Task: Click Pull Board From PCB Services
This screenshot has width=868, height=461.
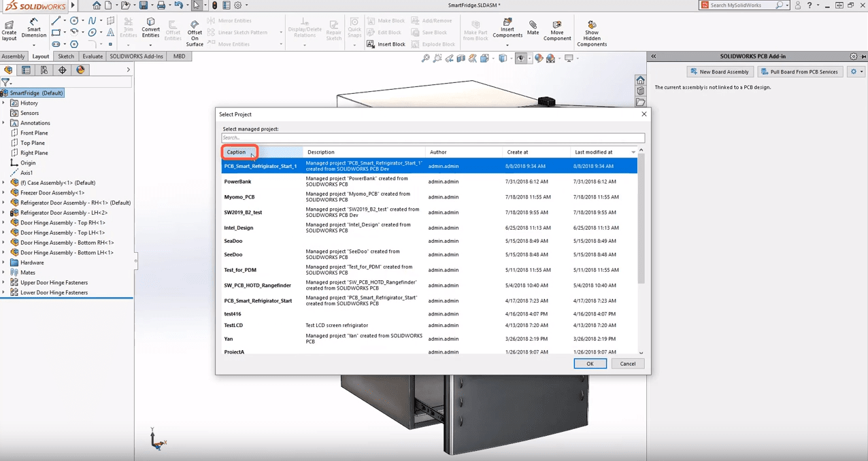Action: 799,71
